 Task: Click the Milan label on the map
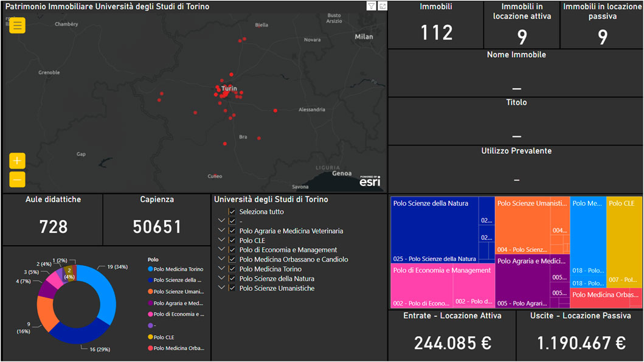tap(364, 37)
